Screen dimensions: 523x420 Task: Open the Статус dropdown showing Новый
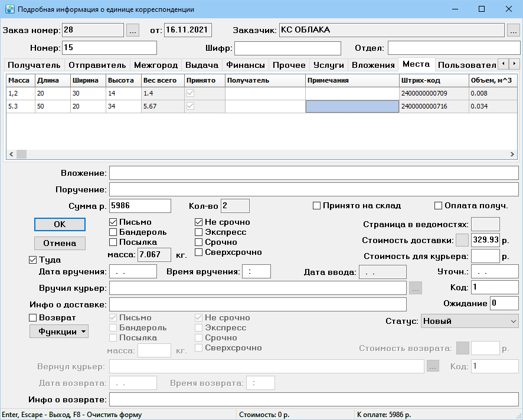469,321
